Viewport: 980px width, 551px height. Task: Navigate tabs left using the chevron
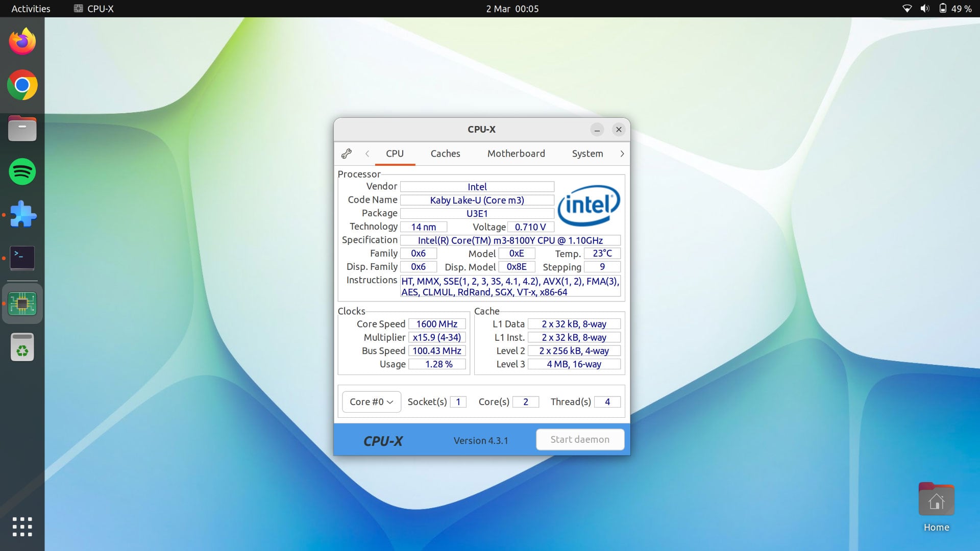(x=367, y=154)
